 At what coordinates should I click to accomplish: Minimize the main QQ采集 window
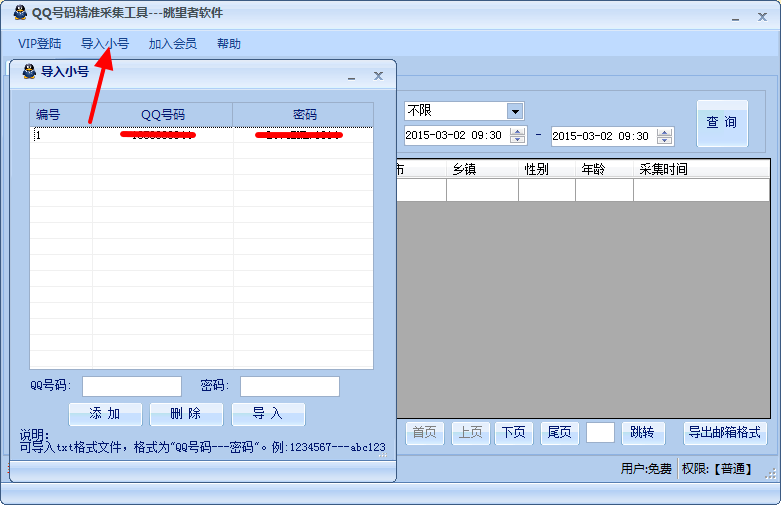tap(735, 18)
